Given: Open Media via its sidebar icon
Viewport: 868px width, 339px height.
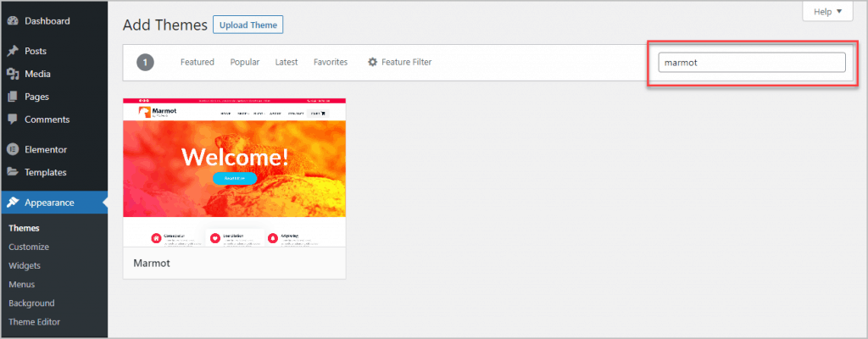Looking at the screenshot, I should coord(13,75).
